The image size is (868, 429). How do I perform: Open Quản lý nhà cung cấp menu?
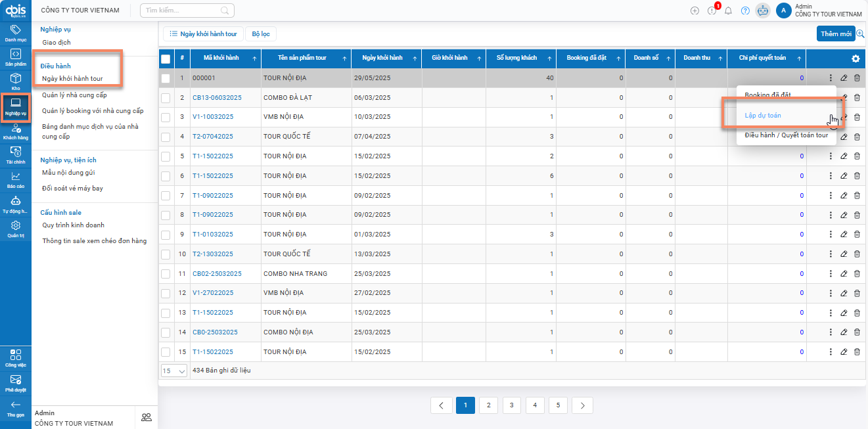click(x=74, y=95)
